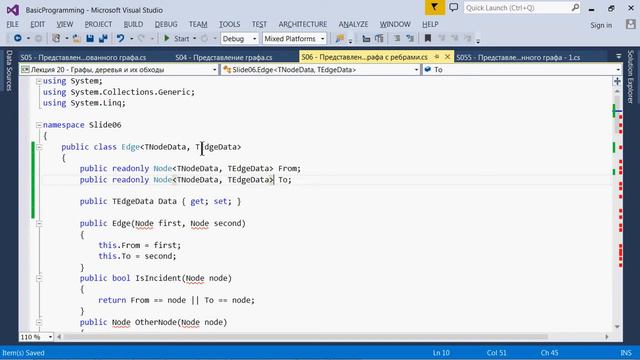
Task: Collapse the Edge class outline
Action: [x=39, y=147]
